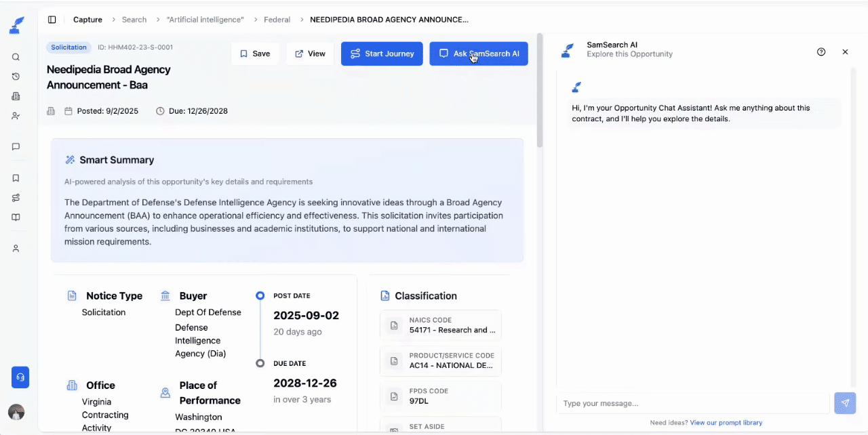Open the saved bookmarks icon in the sidebar

point(16,178)
